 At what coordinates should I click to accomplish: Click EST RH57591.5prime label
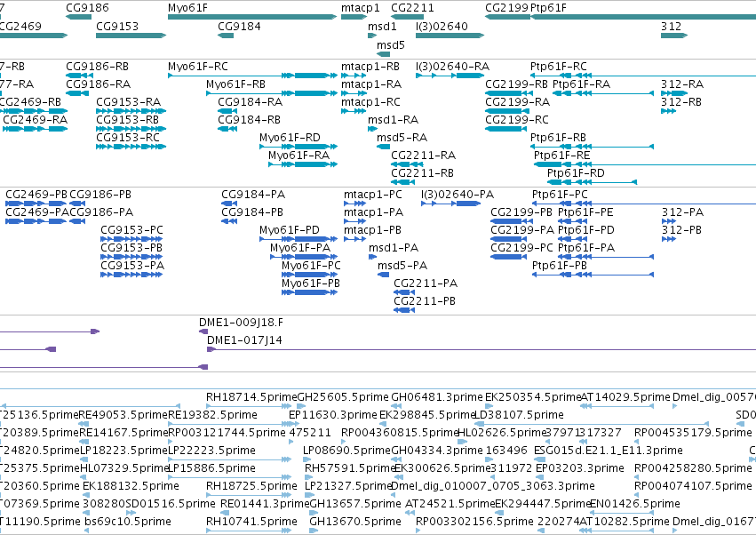click(350, 467)
